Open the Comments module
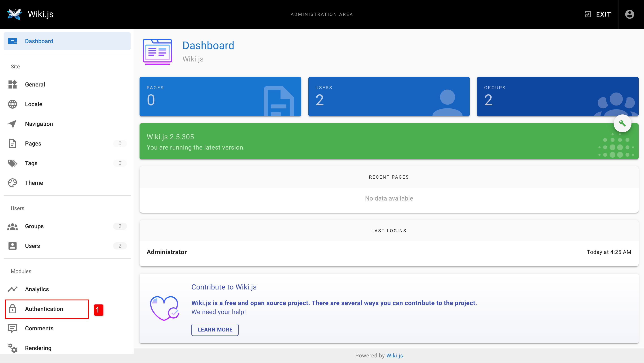This screenshot has width=644, height=363. click(x=39, y=328)
